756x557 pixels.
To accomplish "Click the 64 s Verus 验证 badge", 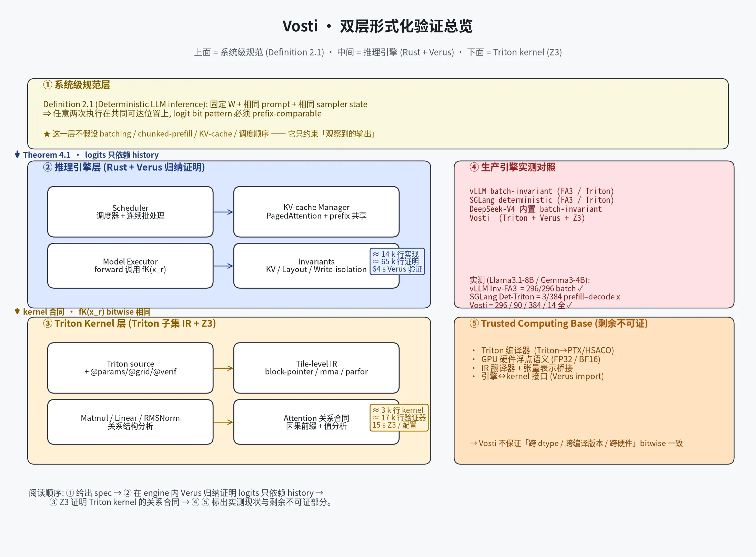I will (397, 261).
